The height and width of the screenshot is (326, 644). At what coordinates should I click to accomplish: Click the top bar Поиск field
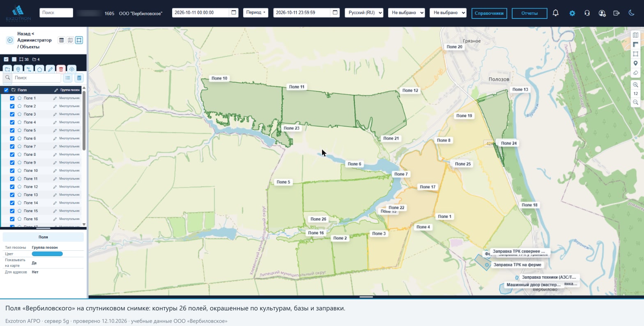click(x=56, y=13)
